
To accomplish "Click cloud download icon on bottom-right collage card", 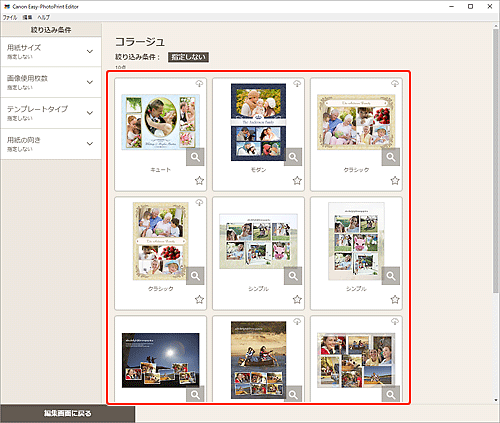I will tap(395, 321).
